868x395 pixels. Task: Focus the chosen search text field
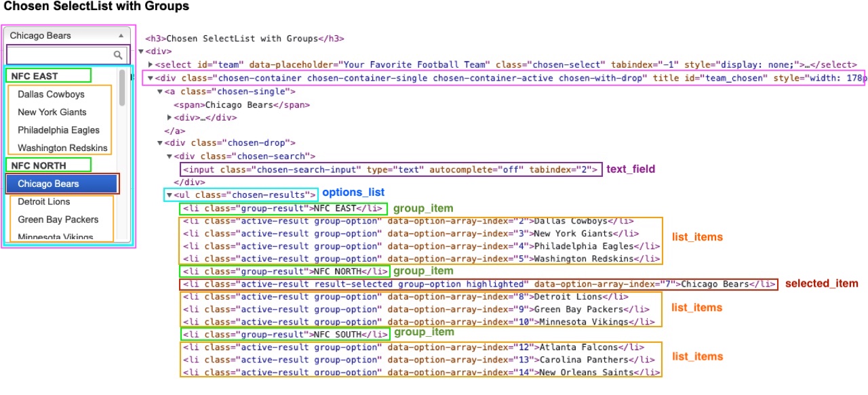[x=68, y=55]
